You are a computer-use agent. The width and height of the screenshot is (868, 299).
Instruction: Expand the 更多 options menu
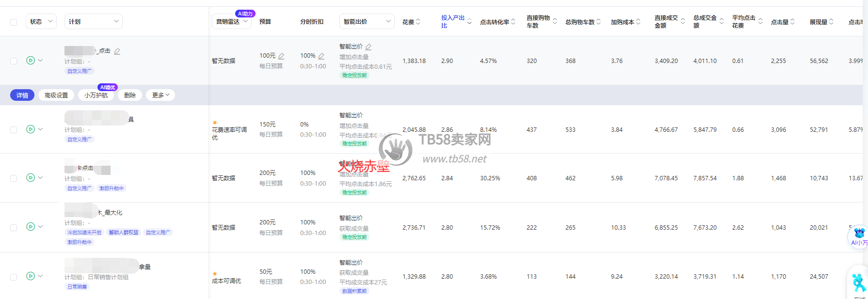[161, 95]
